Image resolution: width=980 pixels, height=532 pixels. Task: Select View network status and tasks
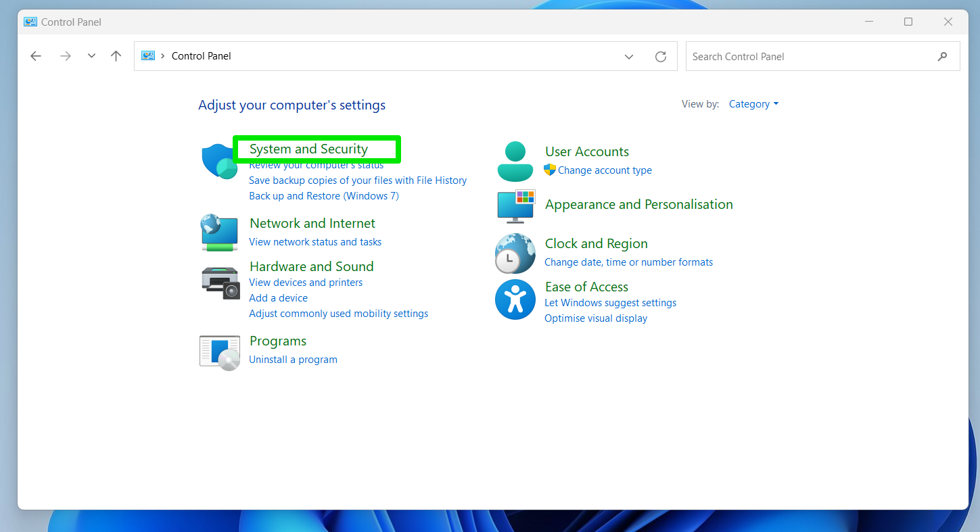point(315,242)
